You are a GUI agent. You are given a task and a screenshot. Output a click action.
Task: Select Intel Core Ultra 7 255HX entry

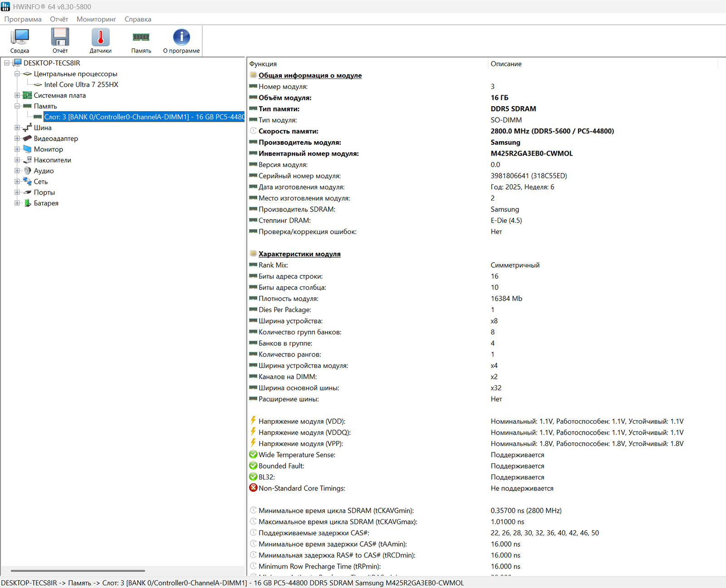click(x=81, y=85)
